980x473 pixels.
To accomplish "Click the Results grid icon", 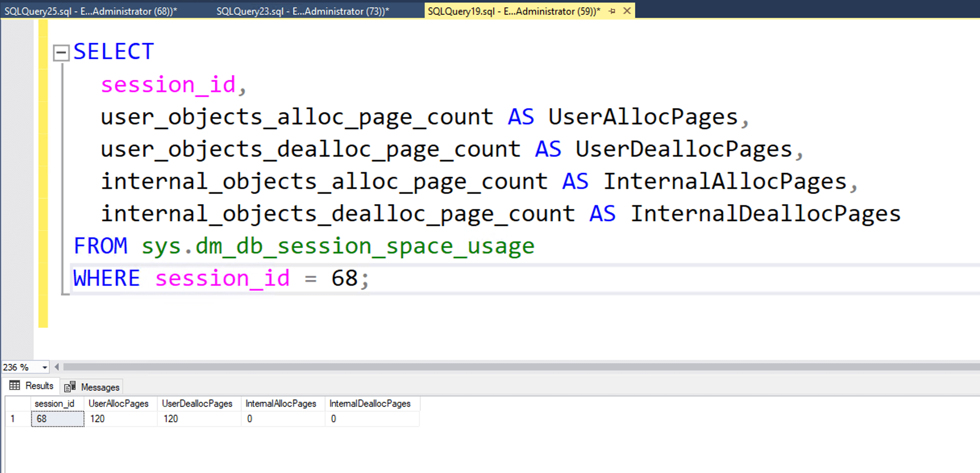I will pyautogui.click(x=15, y=386).
